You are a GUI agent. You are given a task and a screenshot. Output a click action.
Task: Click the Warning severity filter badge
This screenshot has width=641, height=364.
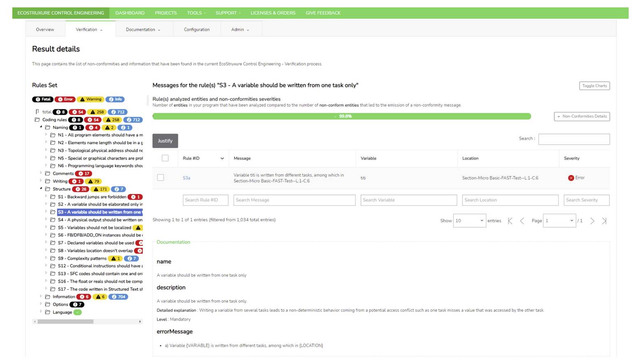(90, 99)
